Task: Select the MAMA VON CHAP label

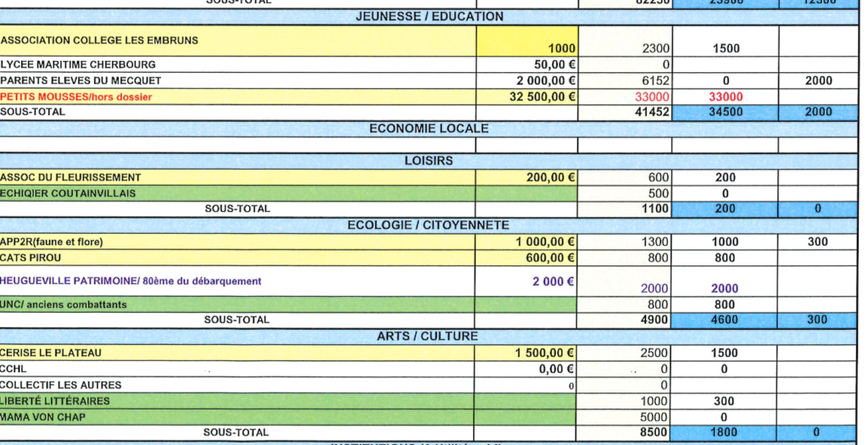Action: (x=43, y=417)
